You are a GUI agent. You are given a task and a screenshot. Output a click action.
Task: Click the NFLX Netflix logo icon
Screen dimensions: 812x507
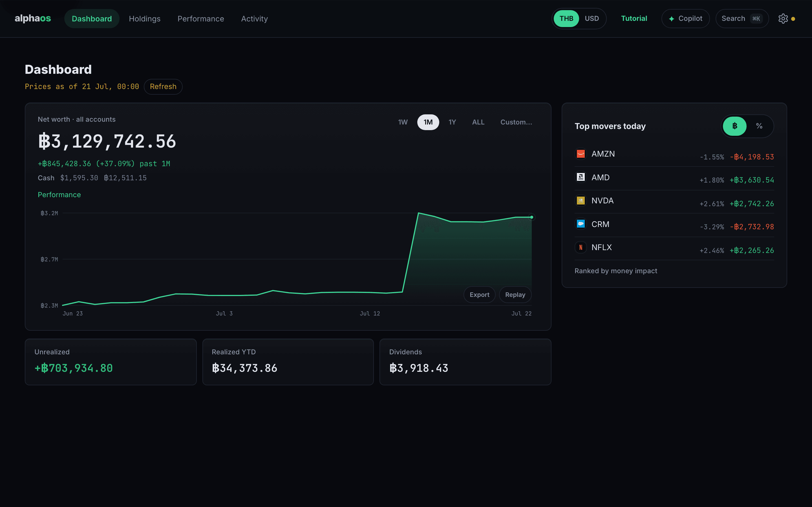pyautogui.click(x=581, y=248)
